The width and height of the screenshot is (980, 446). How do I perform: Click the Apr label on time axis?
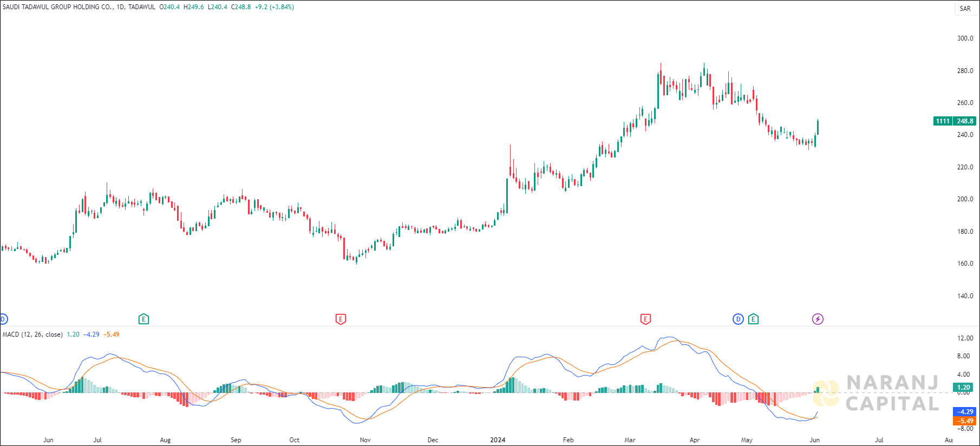[x=695, y=440]
